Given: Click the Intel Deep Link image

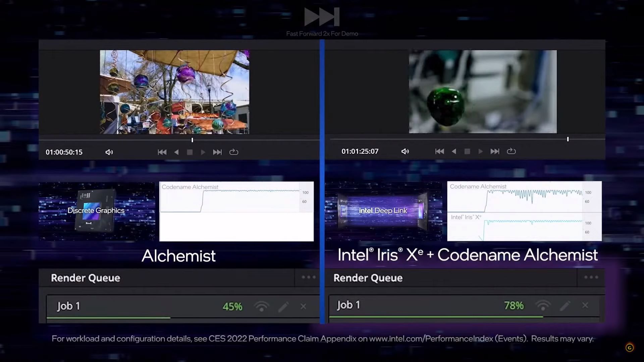Looking at the screenshot, I should tap(383, 211).
